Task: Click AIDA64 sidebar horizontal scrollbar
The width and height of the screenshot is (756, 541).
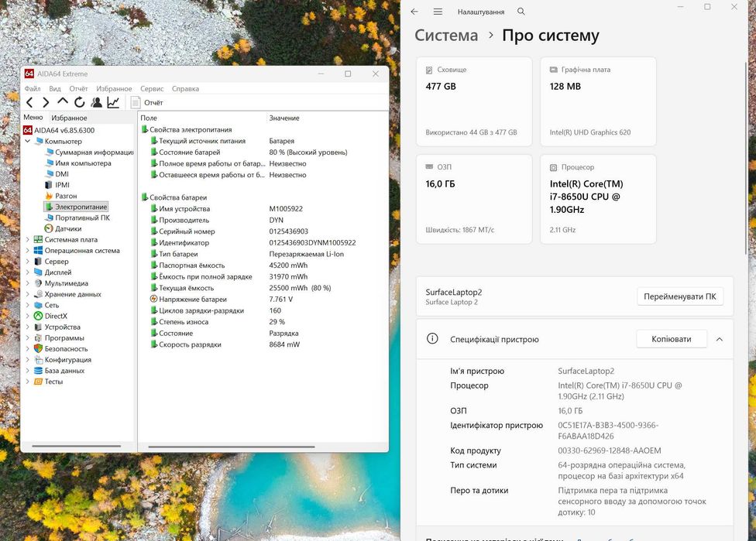Action: click(x=76, y=447)
